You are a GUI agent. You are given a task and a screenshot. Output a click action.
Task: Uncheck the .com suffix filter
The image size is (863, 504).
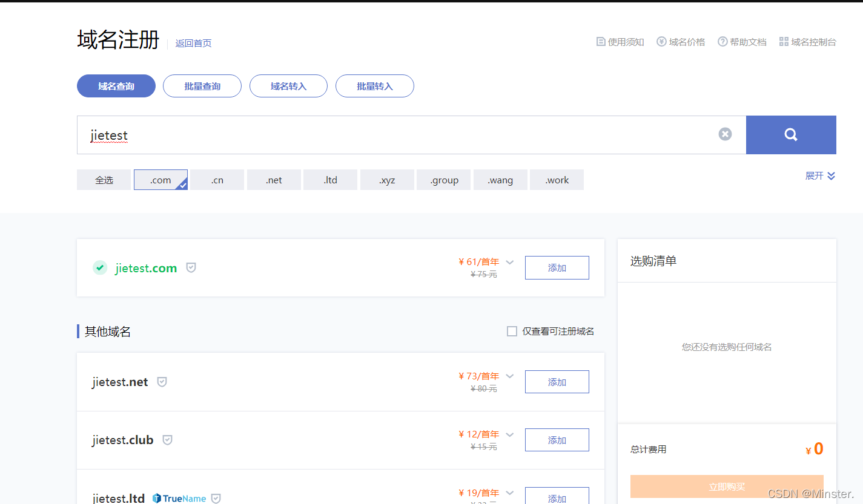point(160,180)
